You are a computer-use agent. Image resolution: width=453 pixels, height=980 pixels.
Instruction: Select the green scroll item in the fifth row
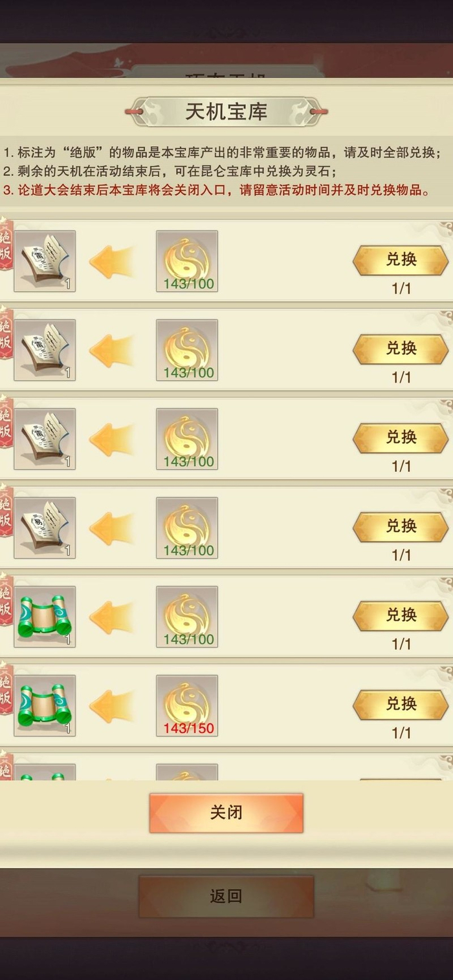45,617
